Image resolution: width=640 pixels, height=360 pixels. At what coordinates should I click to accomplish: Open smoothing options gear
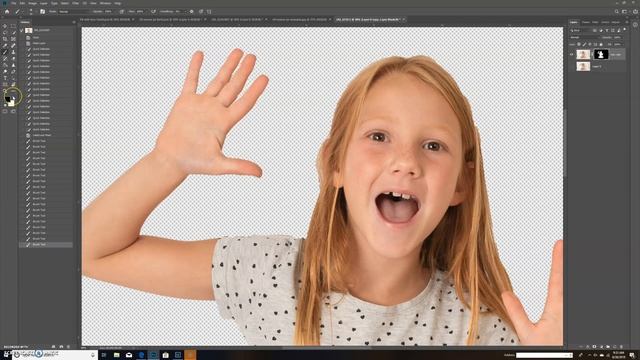point(191,11)
